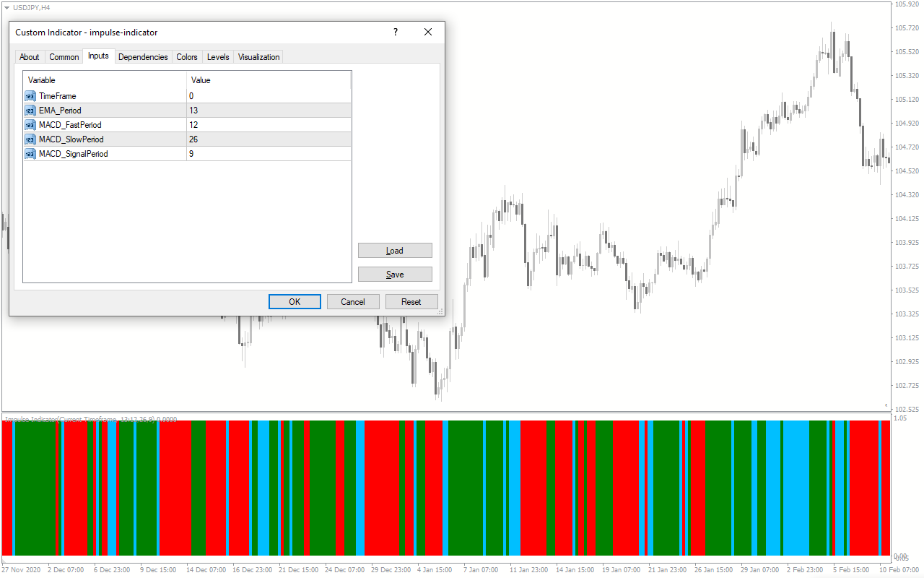Select the MACD_SlowPeriod variable name
Image resolution: width=924 pixels, height=578 pixels.
[71, 139]
